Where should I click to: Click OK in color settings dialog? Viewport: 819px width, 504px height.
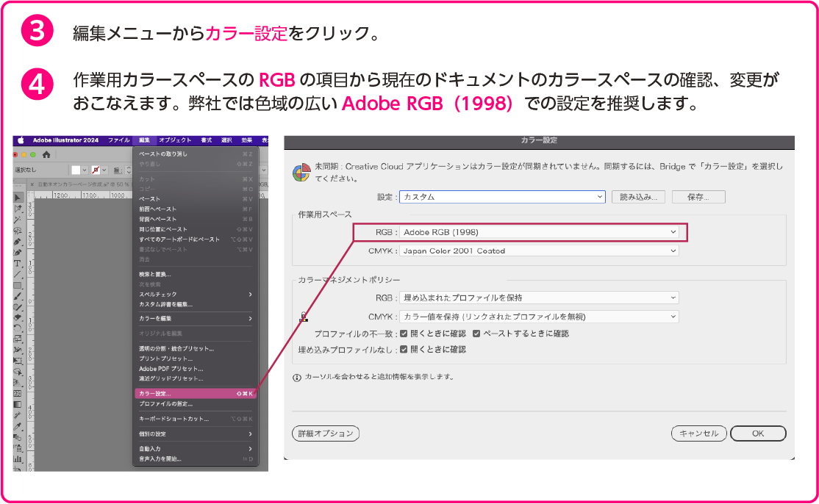point(758,433)
